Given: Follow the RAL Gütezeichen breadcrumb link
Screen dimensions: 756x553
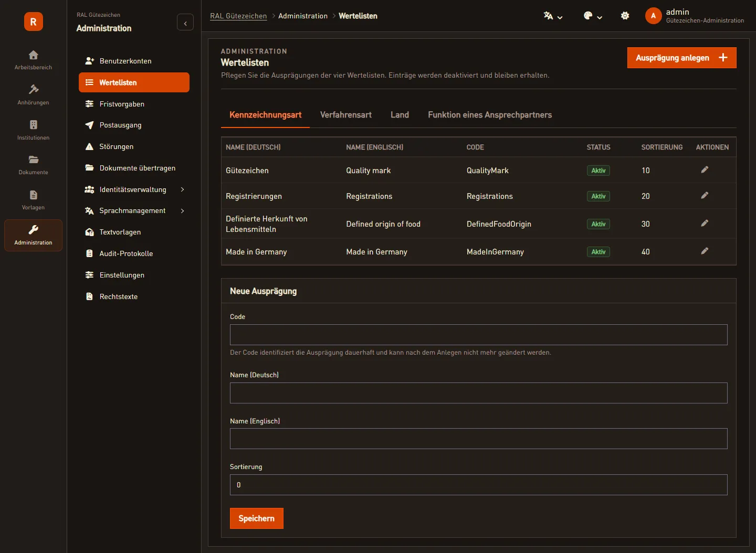Looking at the screenshot, I should (x=238, y=16).
